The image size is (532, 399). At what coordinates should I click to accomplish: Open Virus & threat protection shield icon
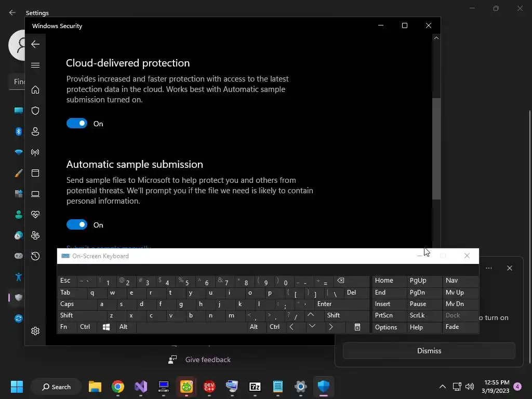[35, 111]
